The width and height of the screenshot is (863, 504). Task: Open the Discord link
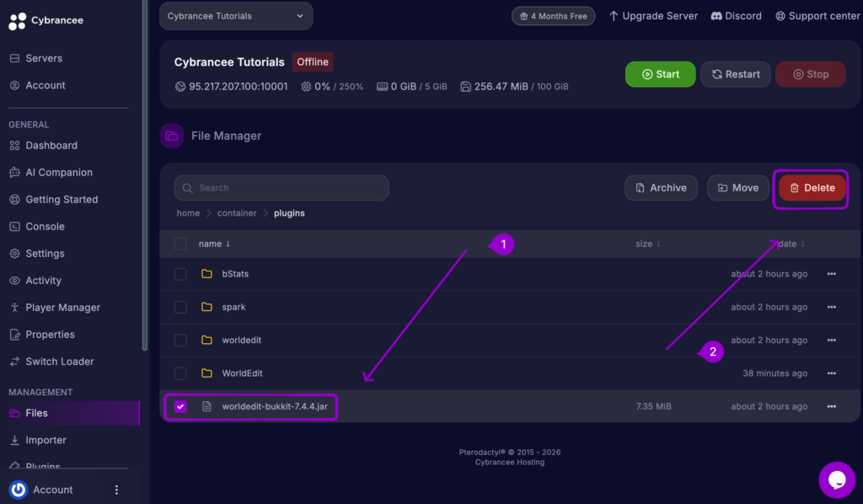[737, 16]
